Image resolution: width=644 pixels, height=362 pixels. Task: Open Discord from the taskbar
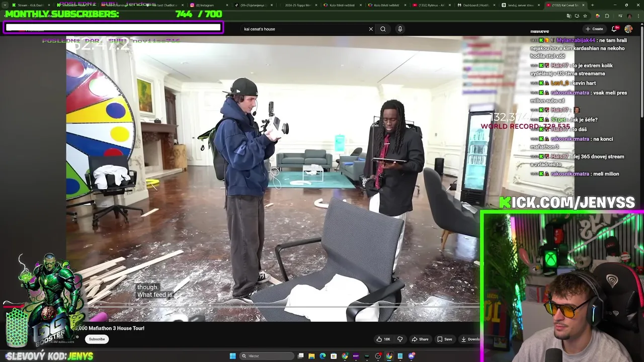click(412, 356)
